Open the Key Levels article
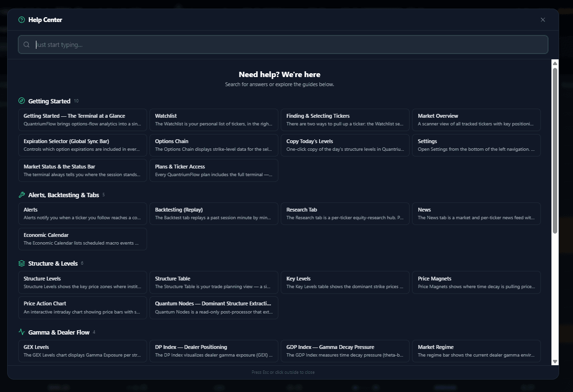 345,282
